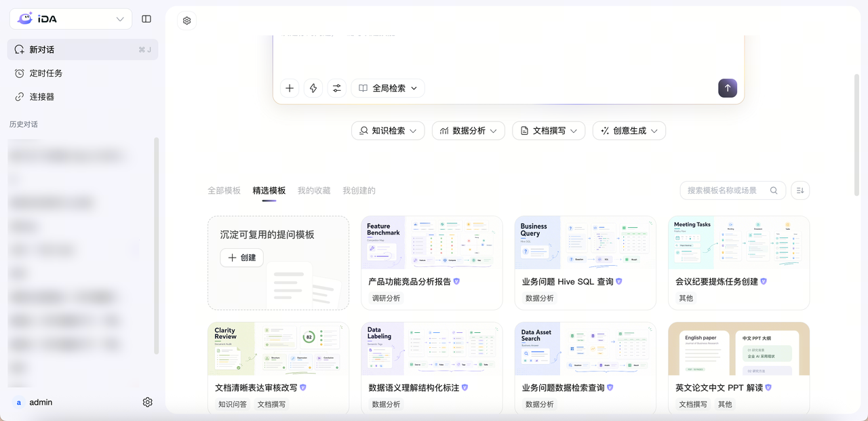Image resolution: width=868 pixels, height=421 pixels.
Task: Click the 创建 template button
Action: [x=242, y=258]
